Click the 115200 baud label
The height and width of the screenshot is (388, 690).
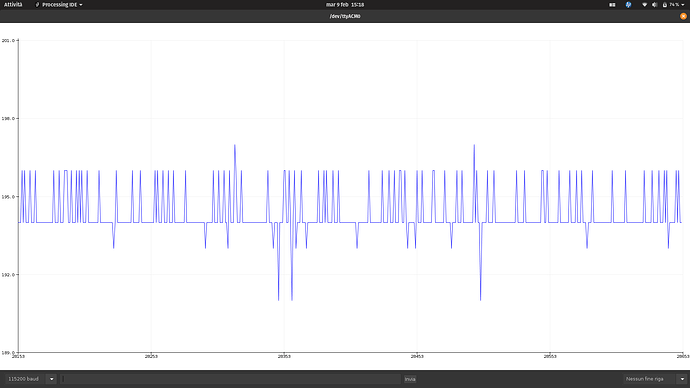tap(23, 379)
